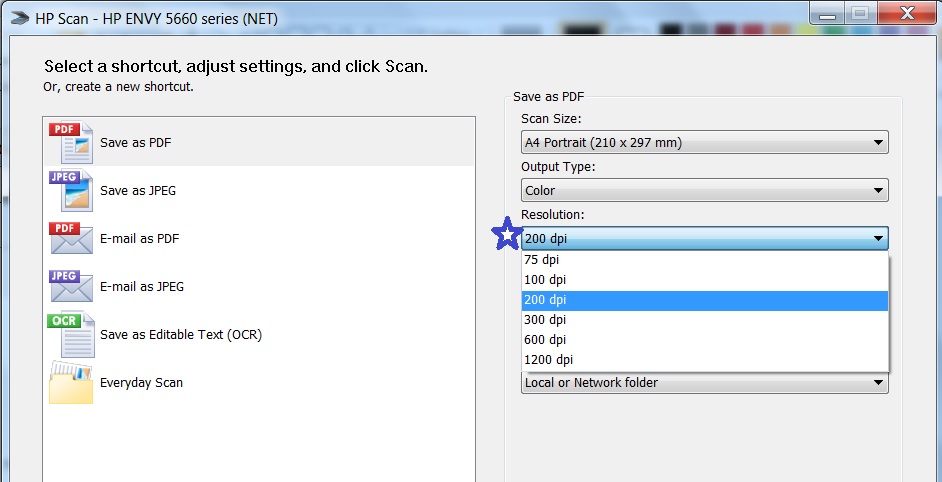Select the Save as JPEG shortcut label
The width and height of the screenshot is (942, 482).
pyautogui.click(x=138, y=191)
